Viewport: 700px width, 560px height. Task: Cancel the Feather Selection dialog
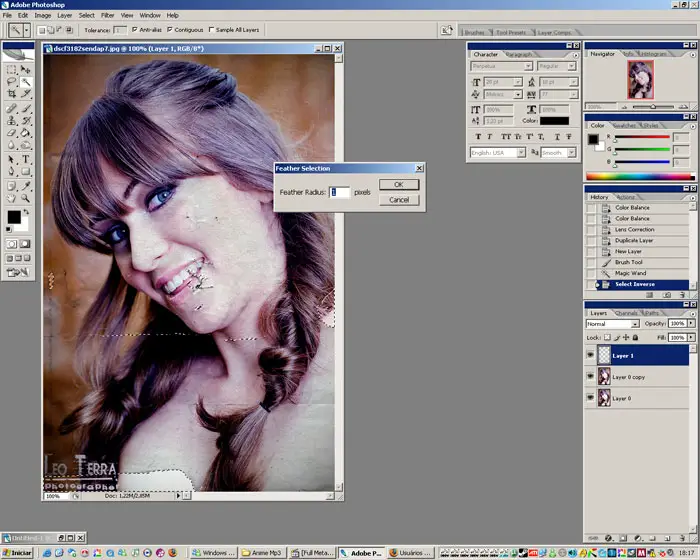pyautogui.click(x=398, y=200)
